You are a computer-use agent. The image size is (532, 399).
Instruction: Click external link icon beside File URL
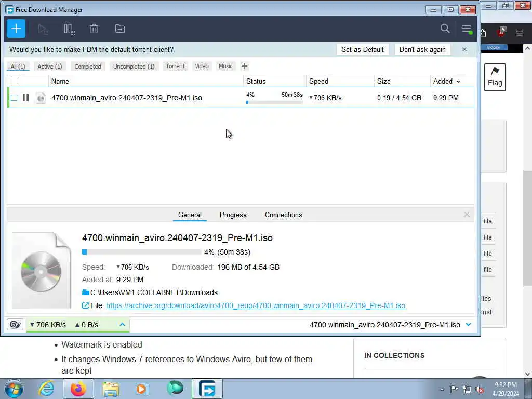tap(86, 305)
